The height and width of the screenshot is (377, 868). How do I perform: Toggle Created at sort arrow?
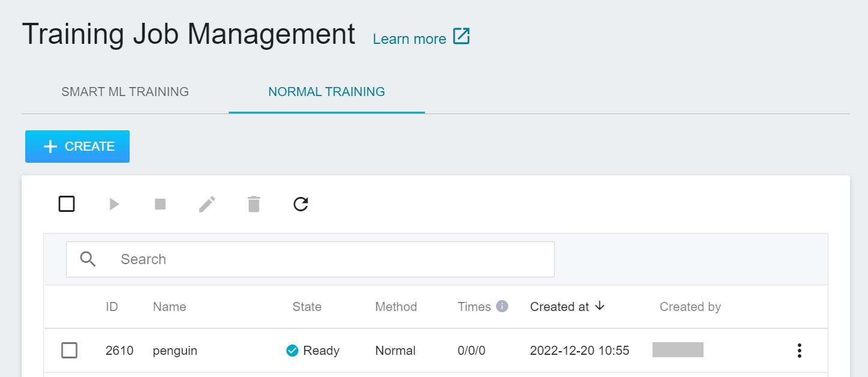click(x=600, y=306)
